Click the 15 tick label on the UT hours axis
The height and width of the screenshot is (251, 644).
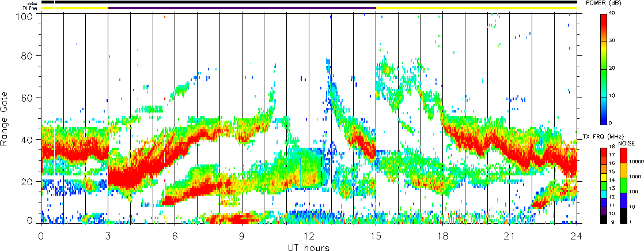click(376, 236)
